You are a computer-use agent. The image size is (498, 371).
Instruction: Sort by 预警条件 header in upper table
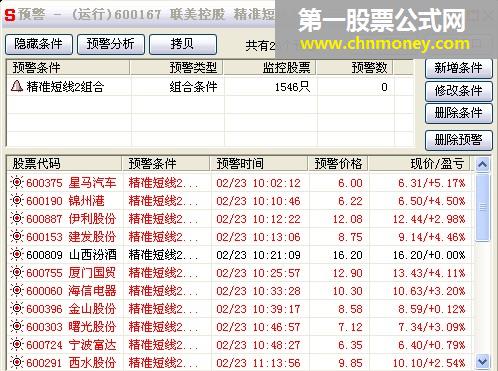click(68, 68)
